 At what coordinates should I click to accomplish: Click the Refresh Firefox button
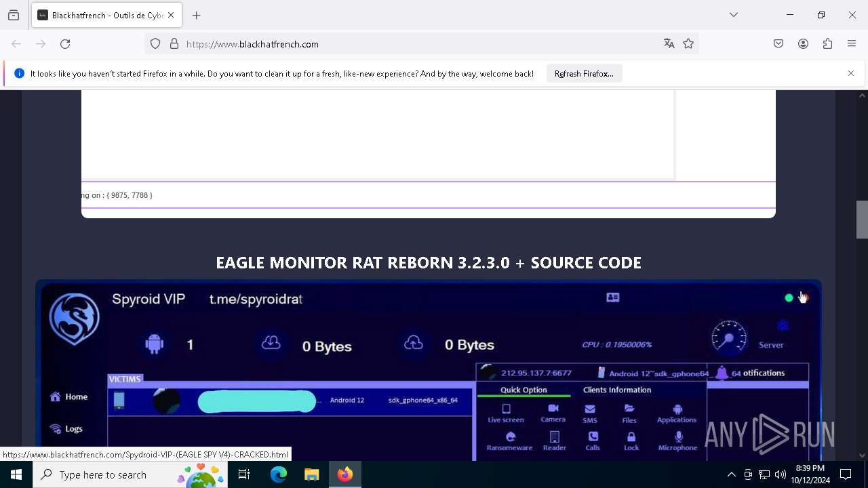584,73
